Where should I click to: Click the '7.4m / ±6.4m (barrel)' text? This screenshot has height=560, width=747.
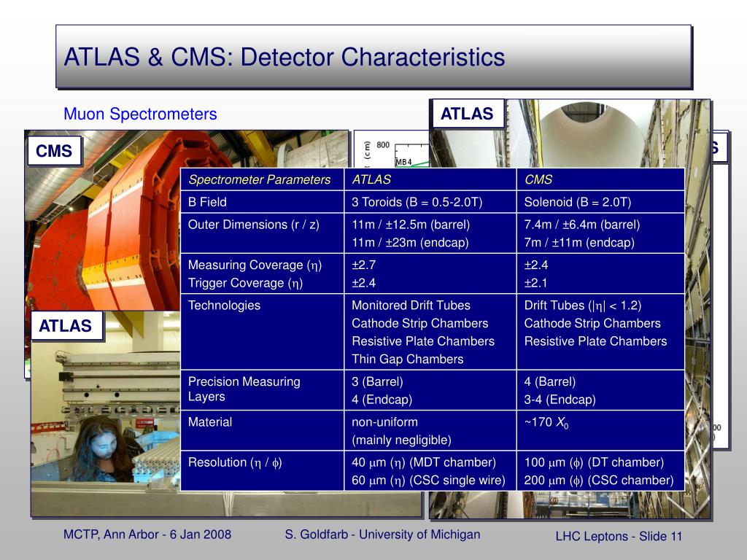pyautogui.click(x=581, y=225)
